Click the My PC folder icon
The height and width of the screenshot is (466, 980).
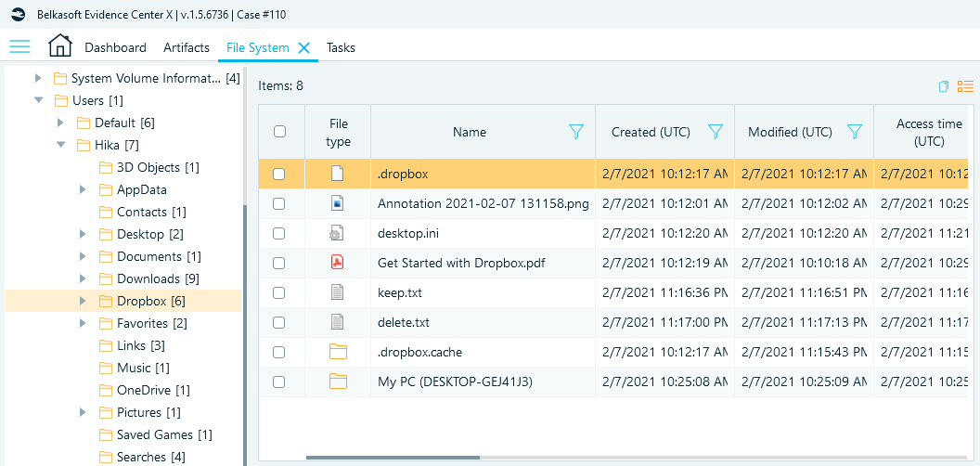[338, 382]
